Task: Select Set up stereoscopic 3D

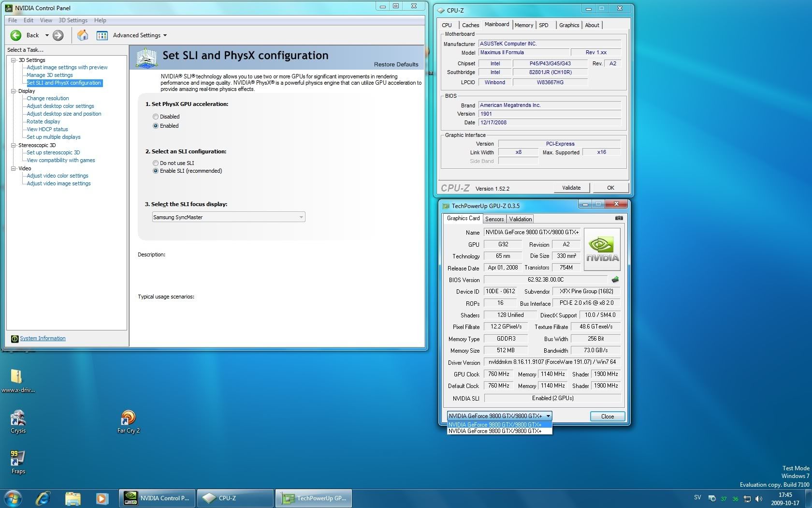Action: pos(53,152)
